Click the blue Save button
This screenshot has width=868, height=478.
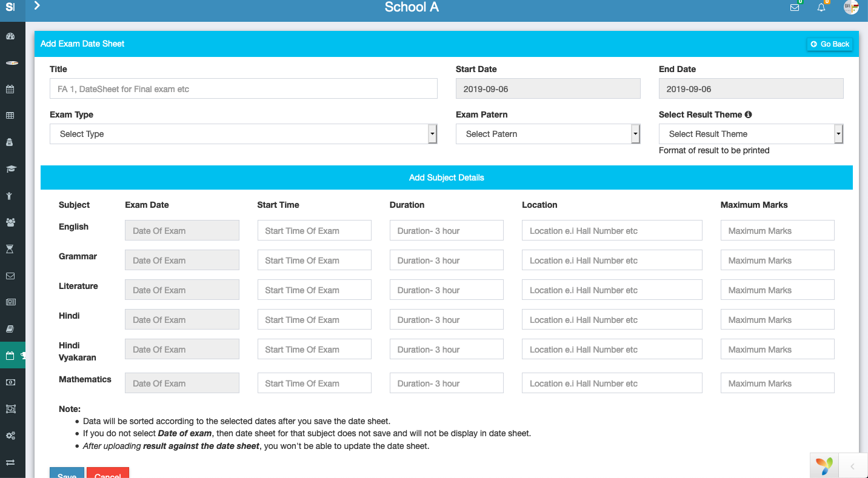pyautogui.click(x=67, y=473)
